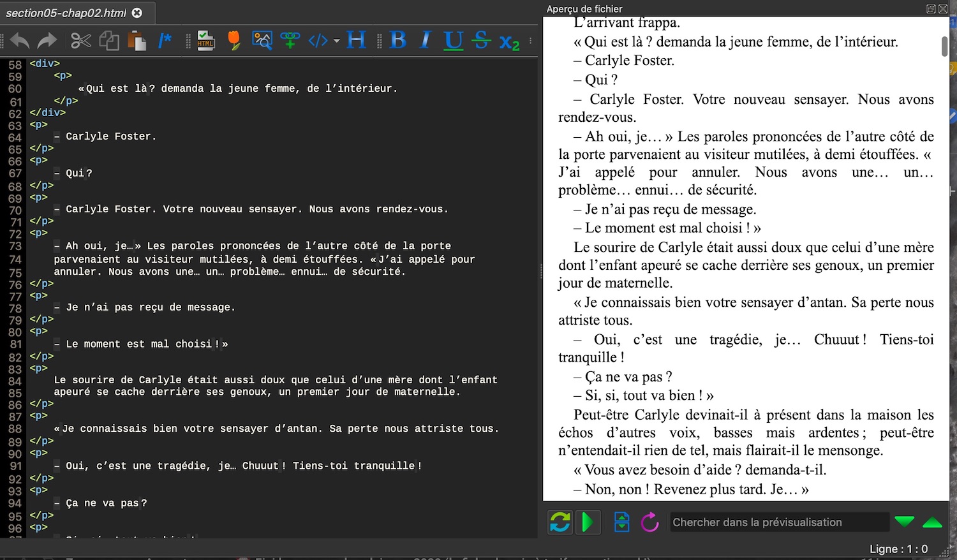
Task: Close the section05-chap02.html tab
Action: tap(137, 13)
